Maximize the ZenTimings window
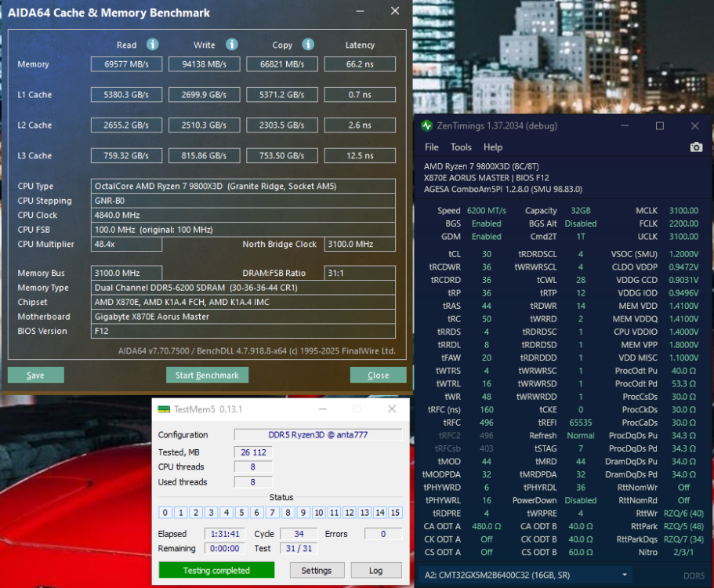714x588 pixels. point(659,126)
